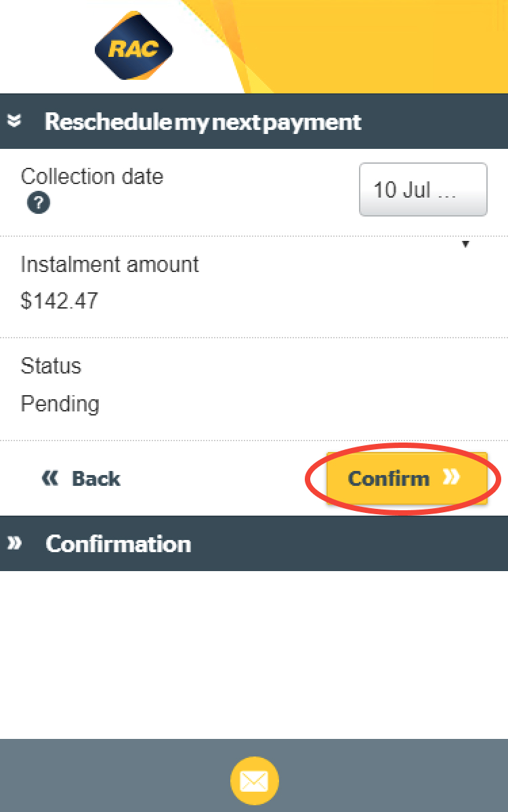Collapse section using chevron beside Reschedule header

[14, 121]
